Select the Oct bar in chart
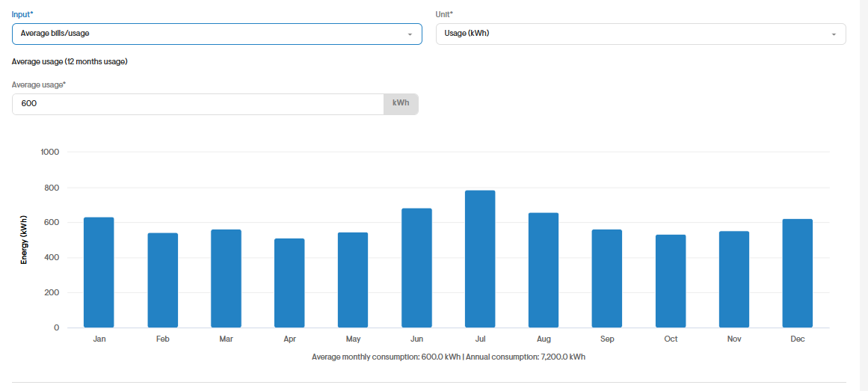 (671, 281)
